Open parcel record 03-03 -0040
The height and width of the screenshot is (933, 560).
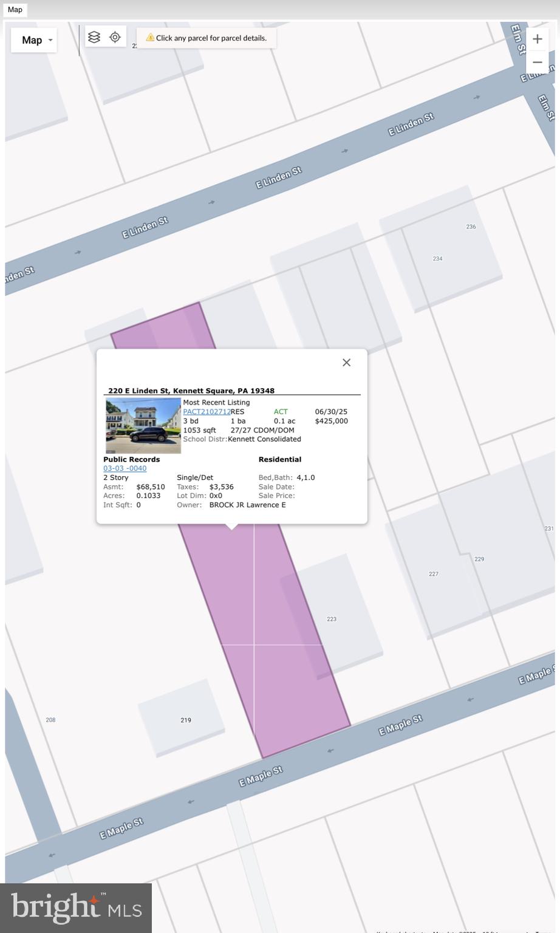coord(125,468)
